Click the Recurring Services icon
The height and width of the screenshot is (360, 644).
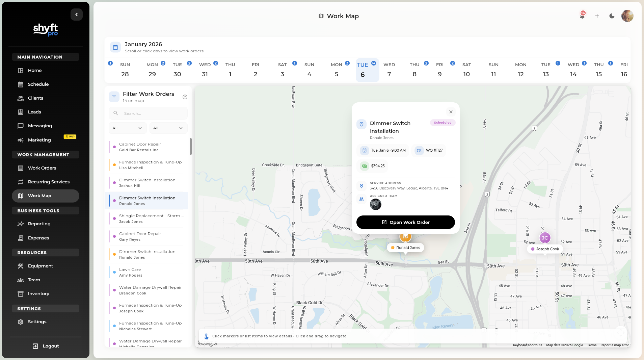[x=21, y=182]
